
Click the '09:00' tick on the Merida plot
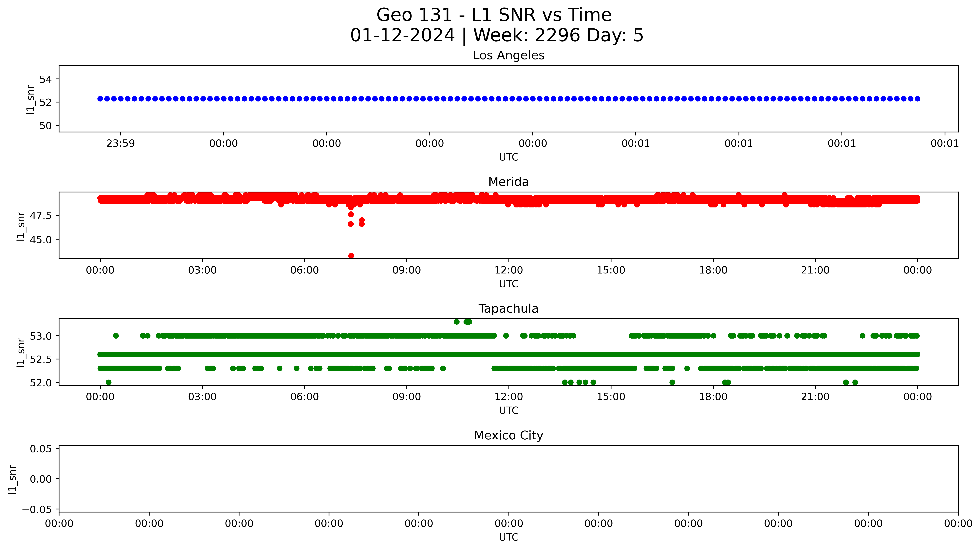(x=407, y=270)
